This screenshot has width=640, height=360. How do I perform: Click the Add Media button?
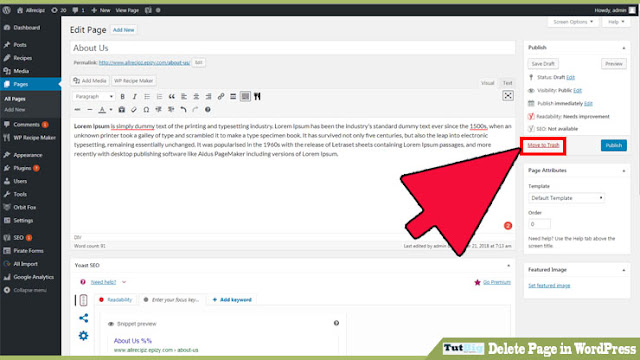pyautogui.click(x=90, y=81)
